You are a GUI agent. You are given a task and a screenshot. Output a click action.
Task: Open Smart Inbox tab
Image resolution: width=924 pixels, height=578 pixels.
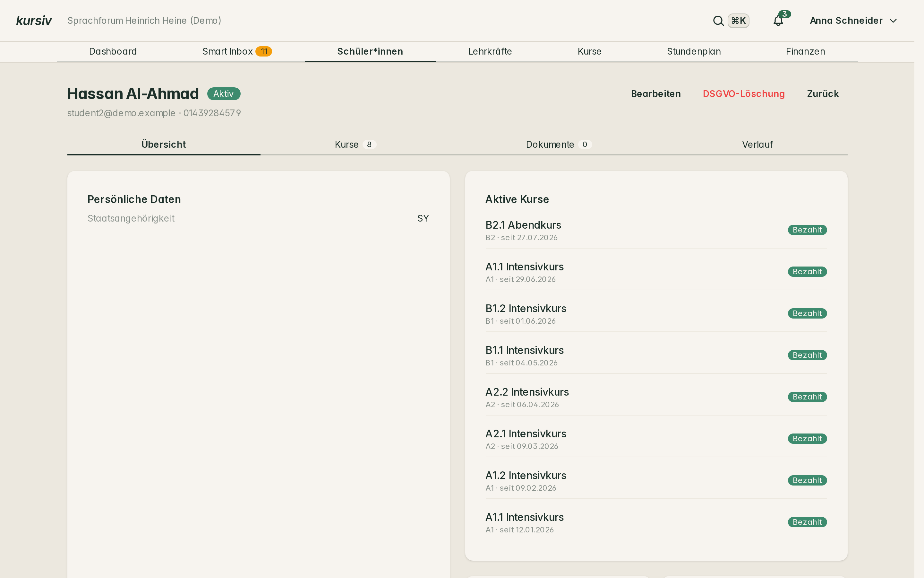coord(237,52)
